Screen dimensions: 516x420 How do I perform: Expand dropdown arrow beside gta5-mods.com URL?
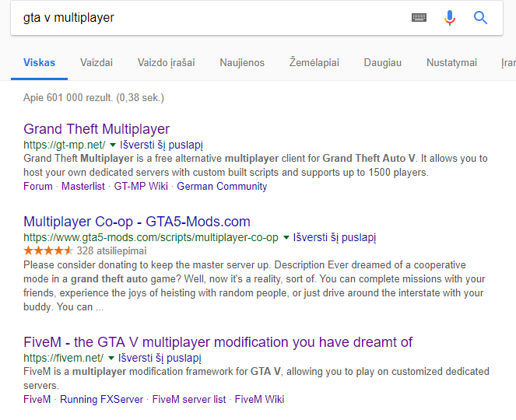286,237
